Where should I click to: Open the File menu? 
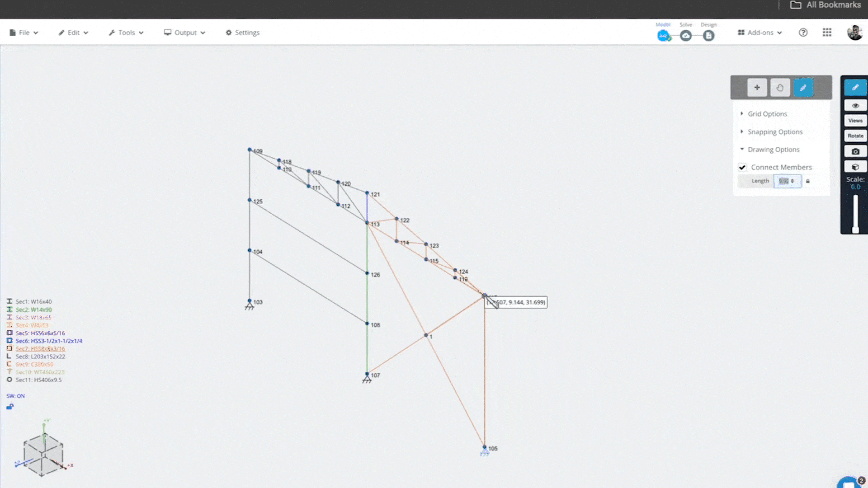pos(24,33)
